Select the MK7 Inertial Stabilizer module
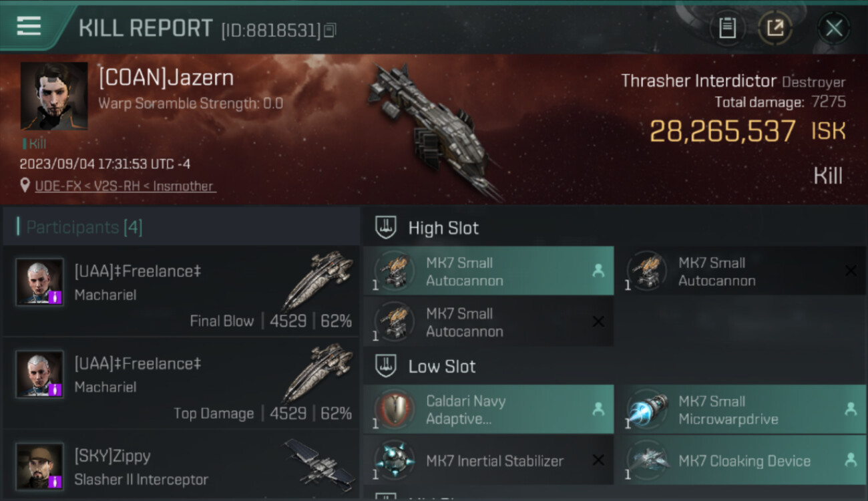Viewport: 868px width, 501px height. coord(489,460)
